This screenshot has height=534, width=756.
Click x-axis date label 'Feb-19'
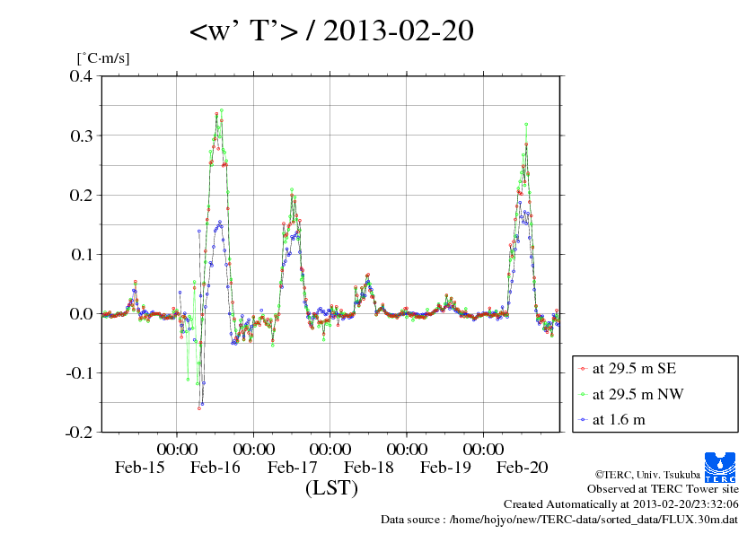pyautogui.click(x=445, y=467)
